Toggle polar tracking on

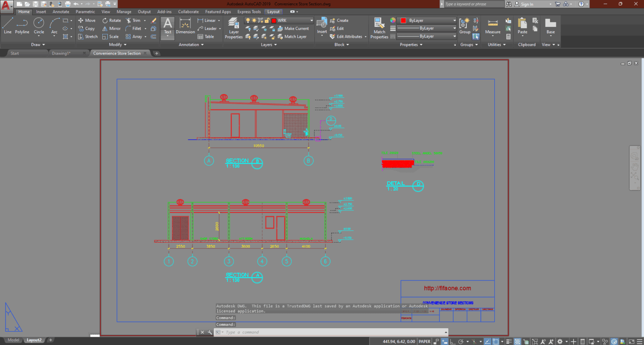pos(461,341)
